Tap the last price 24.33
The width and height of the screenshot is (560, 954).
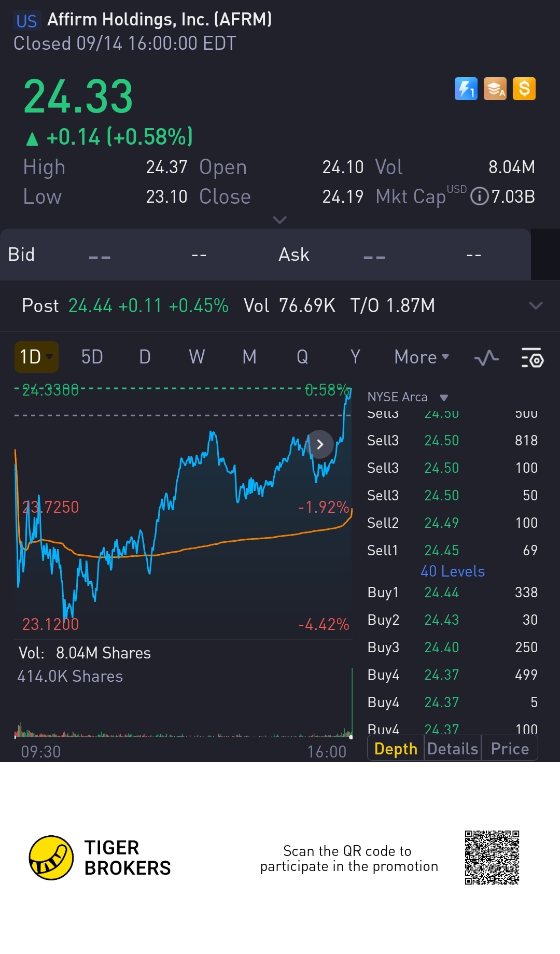78,96
